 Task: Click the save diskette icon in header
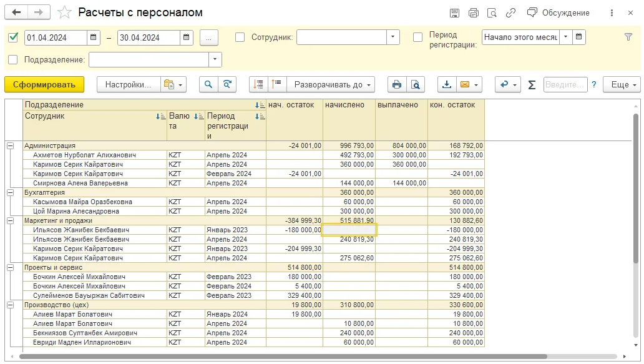(x=455, y=13)
